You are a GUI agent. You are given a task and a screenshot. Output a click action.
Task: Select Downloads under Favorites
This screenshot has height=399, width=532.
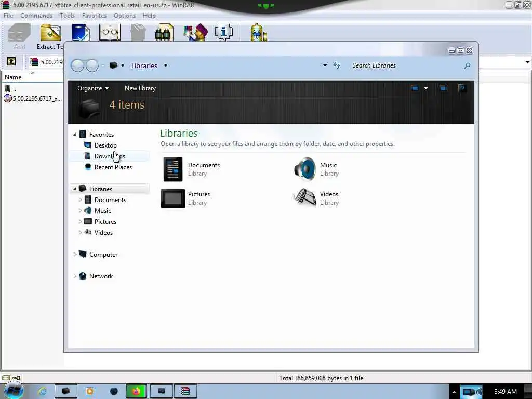pos(110,156)
